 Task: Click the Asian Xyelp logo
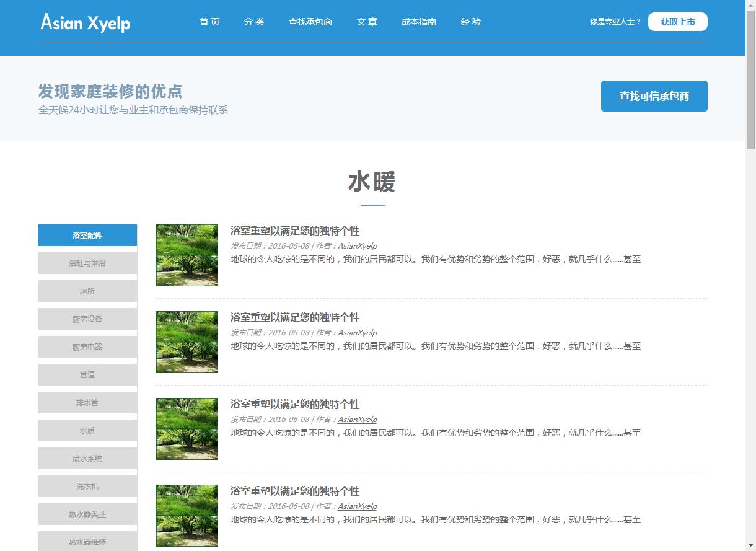point(86,22)
